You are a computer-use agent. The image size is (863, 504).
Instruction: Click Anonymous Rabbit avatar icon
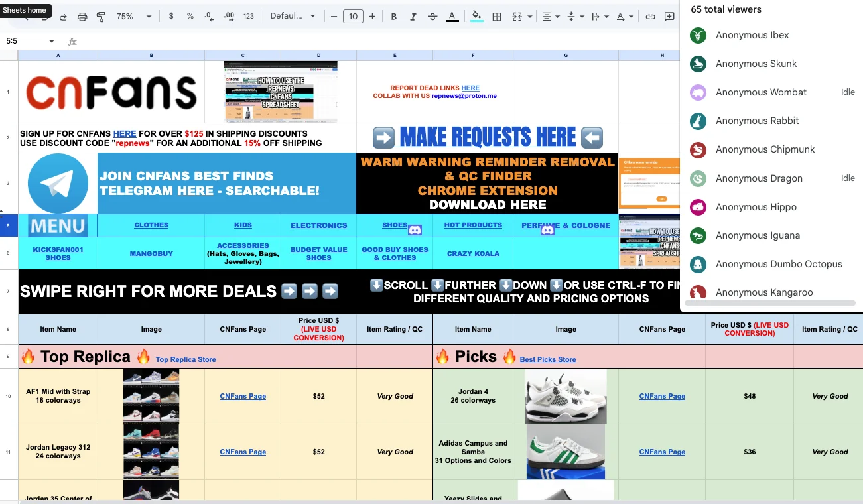pos(698,121)
